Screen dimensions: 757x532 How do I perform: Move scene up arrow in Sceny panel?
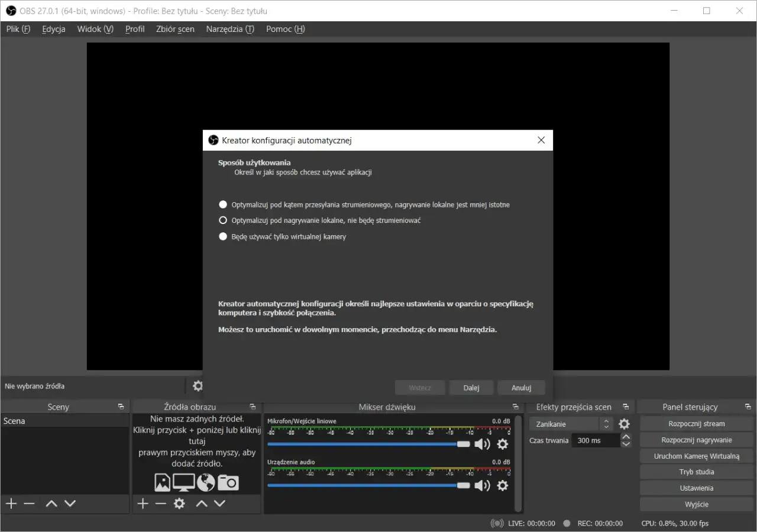[x=51, y=504]
